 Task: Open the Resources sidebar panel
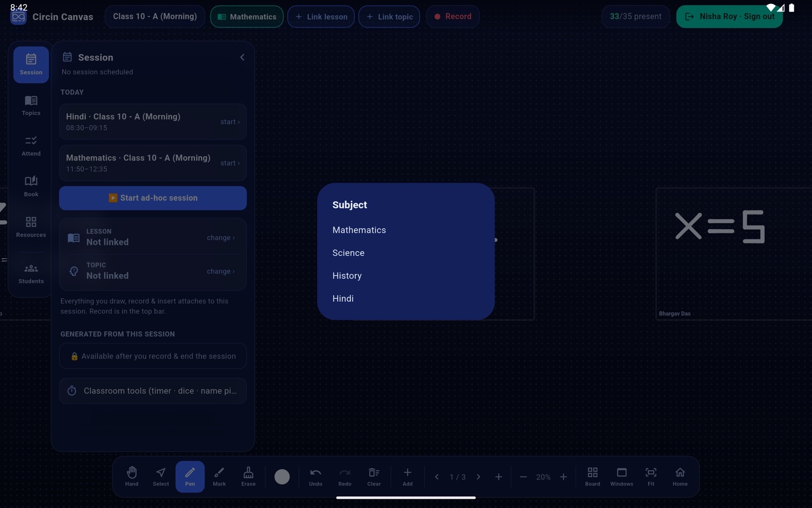tap(31, 227)
